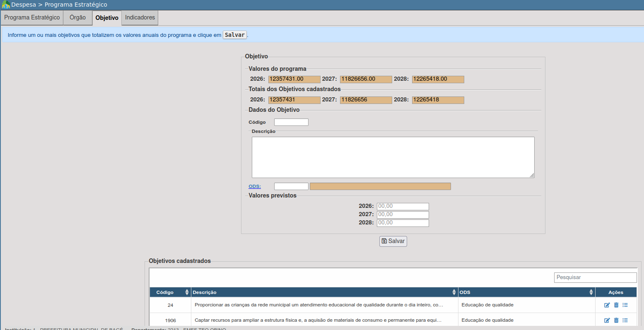The image size is (644, 330).
Task: Grab the Descrição textarea resize handle
Action: [x=532, y=176]
